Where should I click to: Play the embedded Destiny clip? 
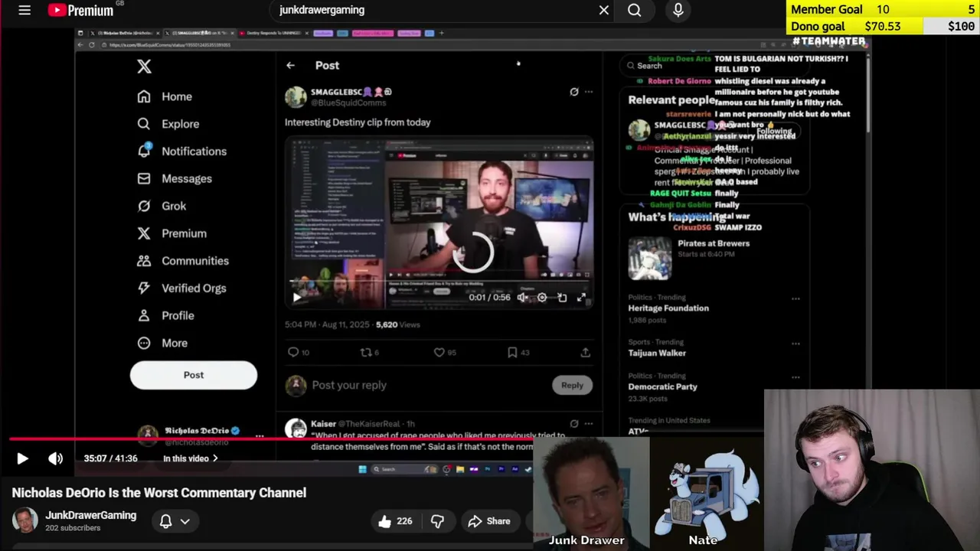(x=297, y=297)
